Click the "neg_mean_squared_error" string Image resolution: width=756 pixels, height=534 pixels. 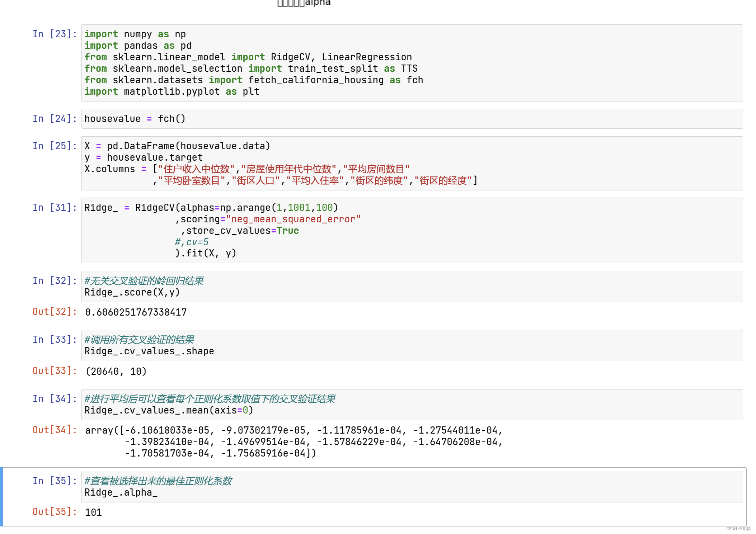tap(293, 219)
